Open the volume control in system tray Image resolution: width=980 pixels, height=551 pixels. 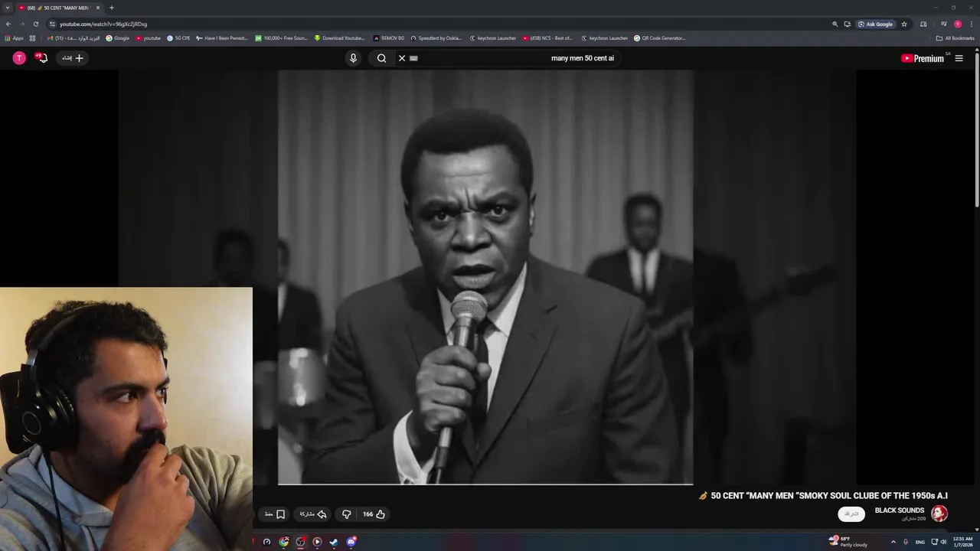(944, 542)
